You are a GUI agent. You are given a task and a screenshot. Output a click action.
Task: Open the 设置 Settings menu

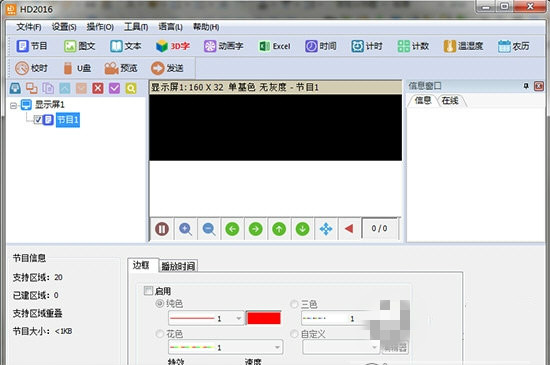click(64, 27)
